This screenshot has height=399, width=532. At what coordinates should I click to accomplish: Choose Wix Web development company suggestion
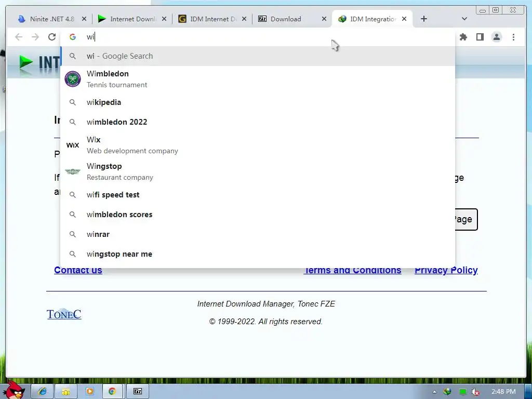point(258,145)
